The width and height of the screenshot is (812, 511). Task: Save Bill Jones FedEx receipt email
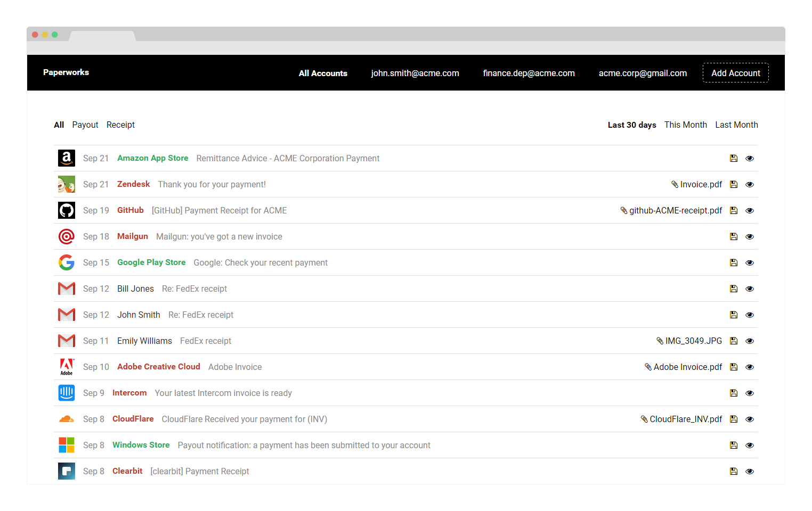tap(734, 289)
